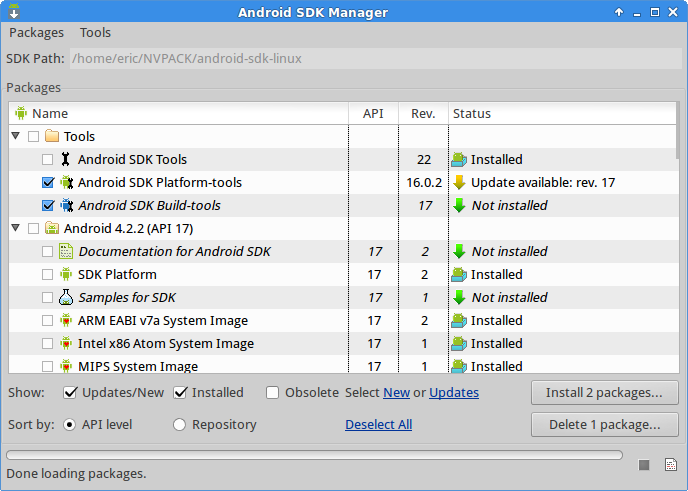Click the Intel x86 Atom System Image icon
Screen dimensions: 688x491
pos(66,343)
